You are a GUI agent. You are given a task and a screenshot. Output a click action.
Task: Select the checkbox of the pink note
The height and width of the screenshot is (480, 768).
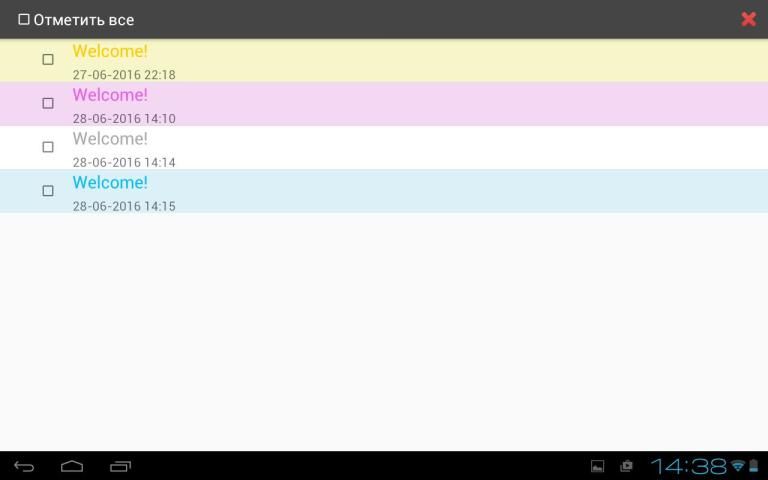point(48,103)
